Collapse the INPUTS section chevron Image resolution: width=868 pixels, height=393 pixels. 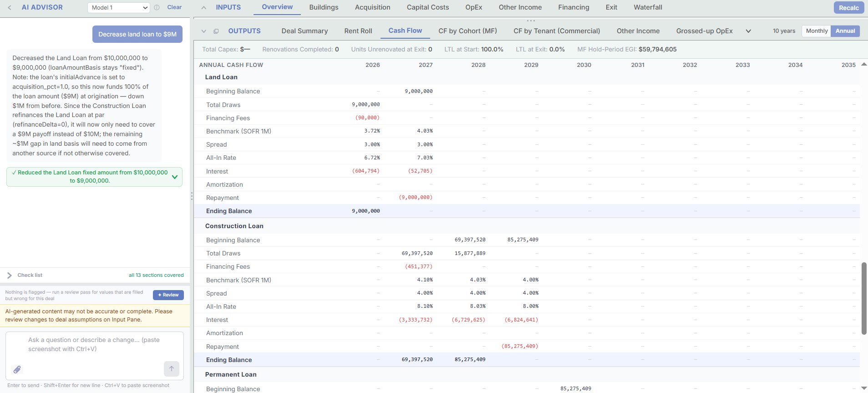point(203,8)
